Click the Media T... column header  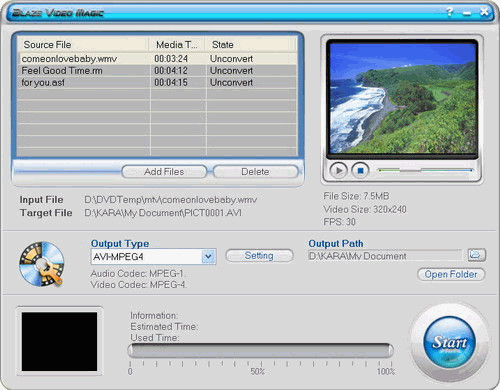pyautogui.click(x=177, y=44)
